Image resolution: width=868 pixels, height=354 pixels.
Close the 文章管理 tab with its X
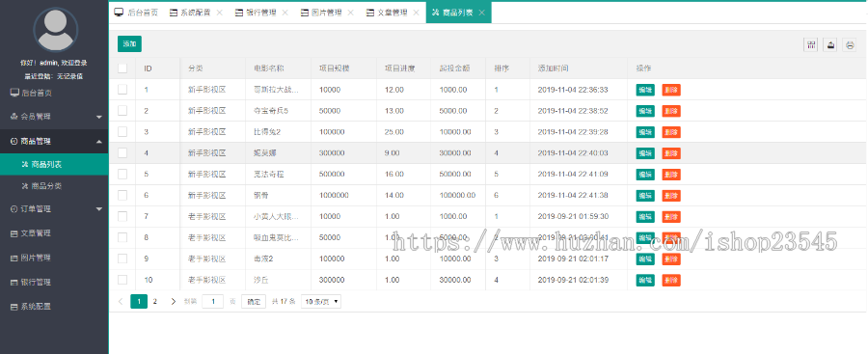coord(416,13)
